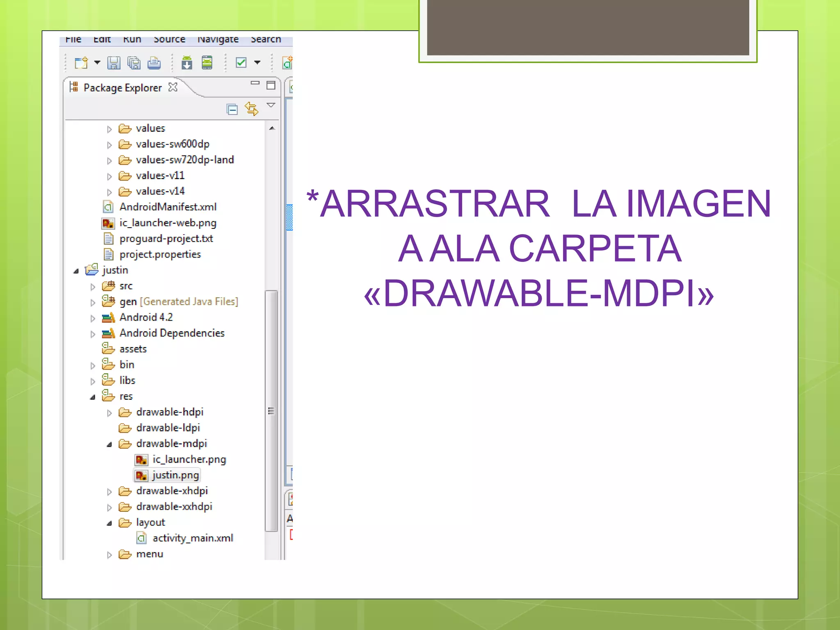Select project.properties file

pyautogui.click(x=160, y=254)
